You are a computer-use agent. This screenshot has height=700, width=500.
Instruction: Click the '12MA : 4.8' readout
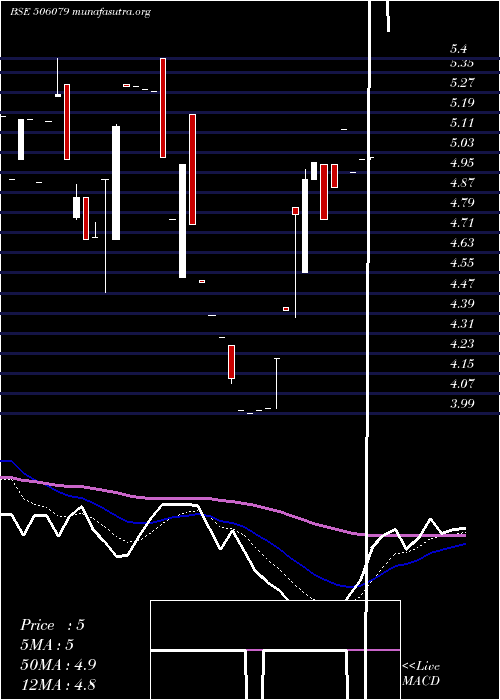click(58, 685)
